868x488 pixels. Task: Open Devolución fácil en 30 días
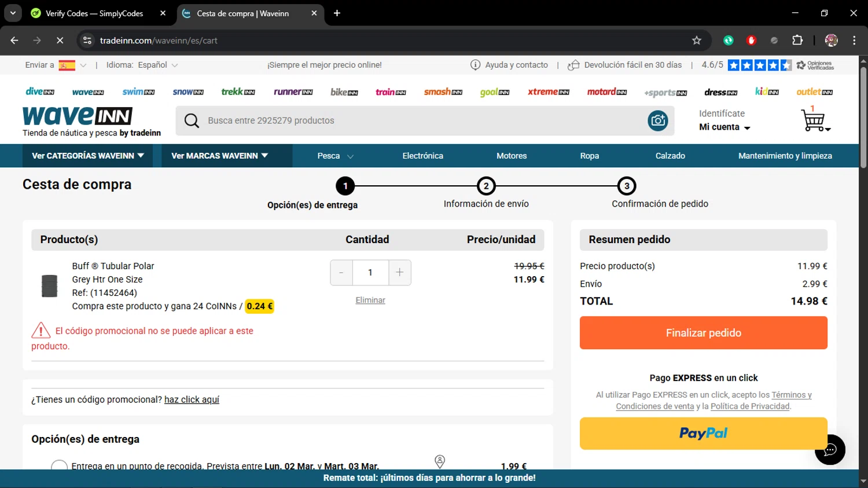[624, 65]
